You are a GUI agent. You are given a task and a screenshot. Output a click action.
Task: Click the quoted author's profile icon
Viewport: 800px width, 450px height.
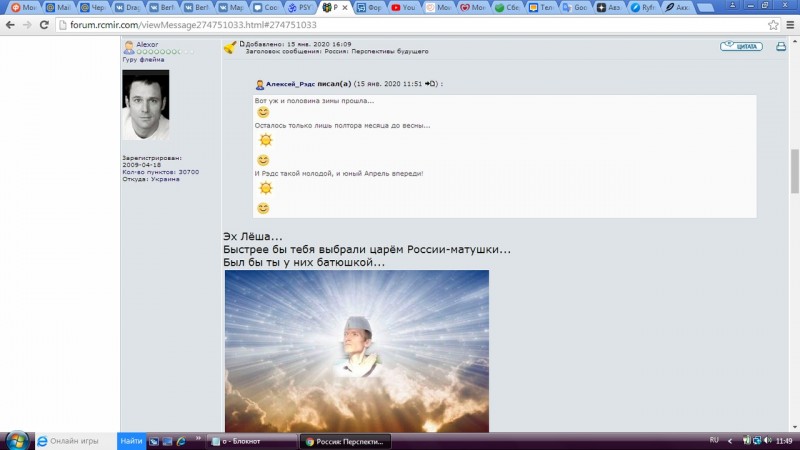[x=260, y=85]
